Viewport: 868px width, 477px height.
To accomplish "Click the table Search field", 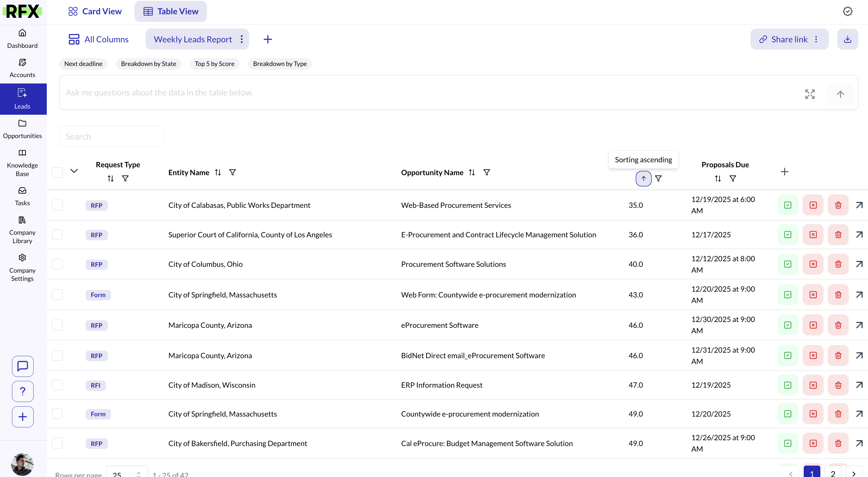I will tap(112, 136).
